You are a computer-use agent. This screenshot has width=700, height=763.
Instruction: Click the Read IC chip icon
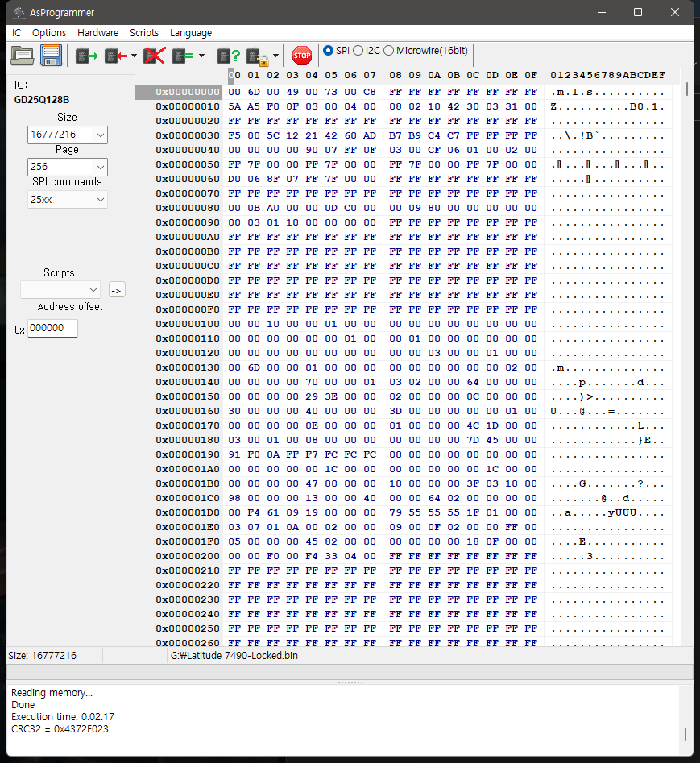coord(86,56)
